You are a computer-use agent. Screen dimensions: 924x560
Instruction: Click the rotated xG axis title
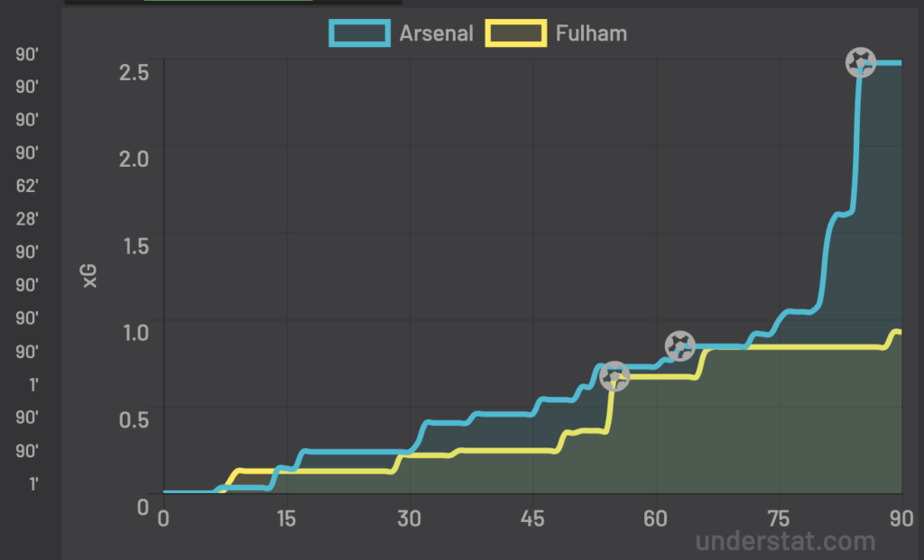(x=89, y=276)
